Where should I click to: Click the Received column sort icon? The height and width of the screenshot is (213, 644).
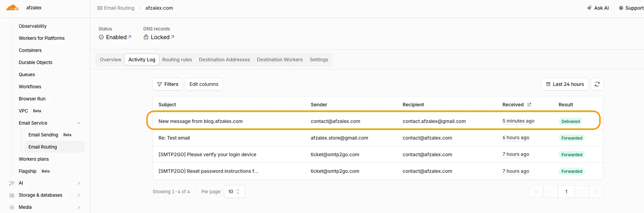pos(529,105)
